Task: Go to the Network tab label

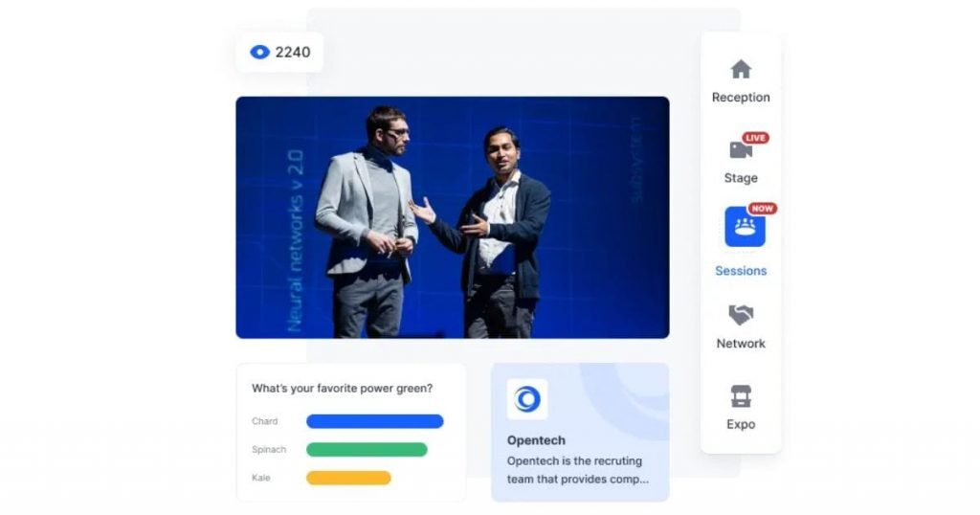Action: point(741,344)
